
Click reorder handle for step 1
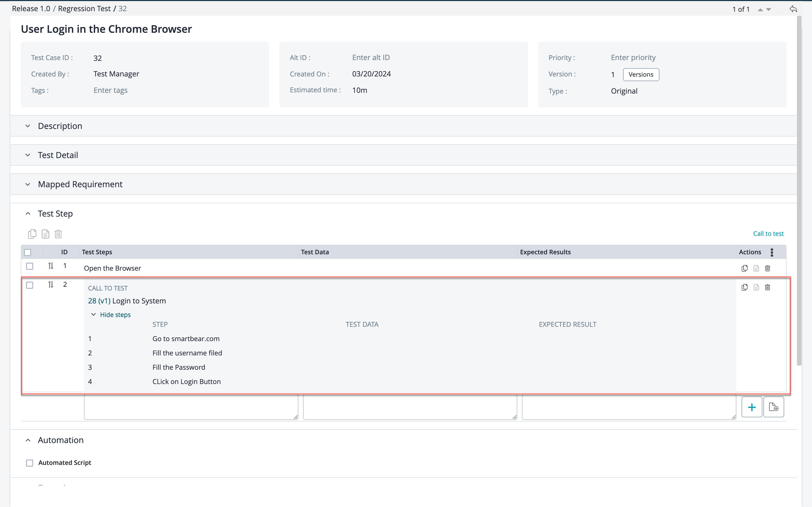tap(51, 266)
